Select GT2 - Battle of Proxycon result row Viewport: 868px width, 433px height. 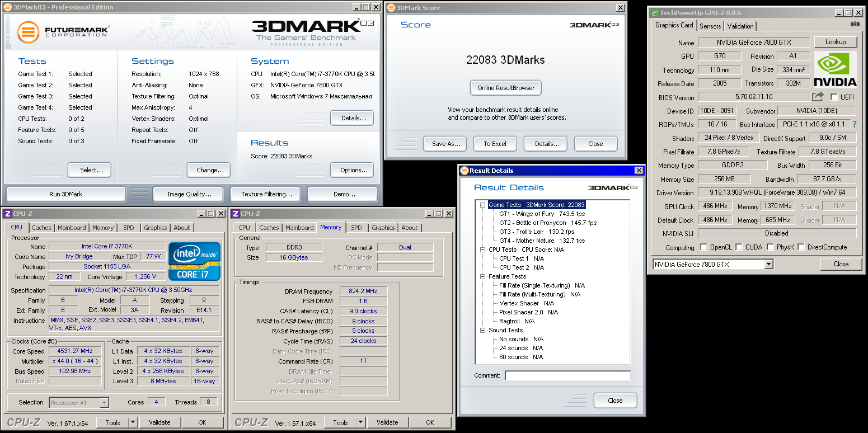[548, 223]
